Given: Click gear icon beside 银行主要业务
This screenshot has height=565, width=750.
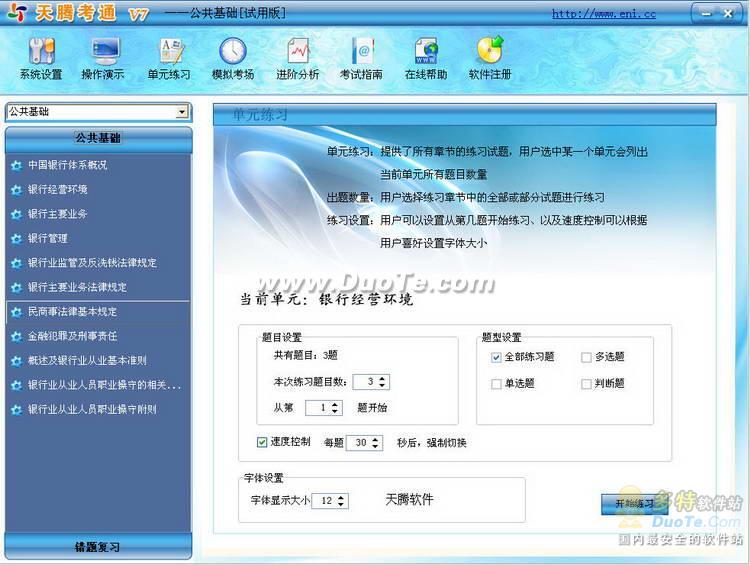Looking at the screenshot, I should click(x=16, y=214).
